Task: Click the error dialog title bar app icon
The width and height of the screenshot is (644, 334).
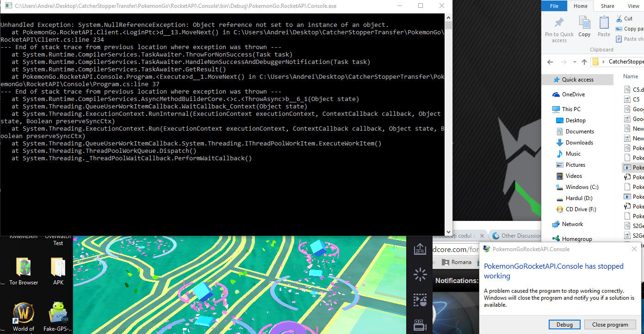Action: click(x=486, y=249)
